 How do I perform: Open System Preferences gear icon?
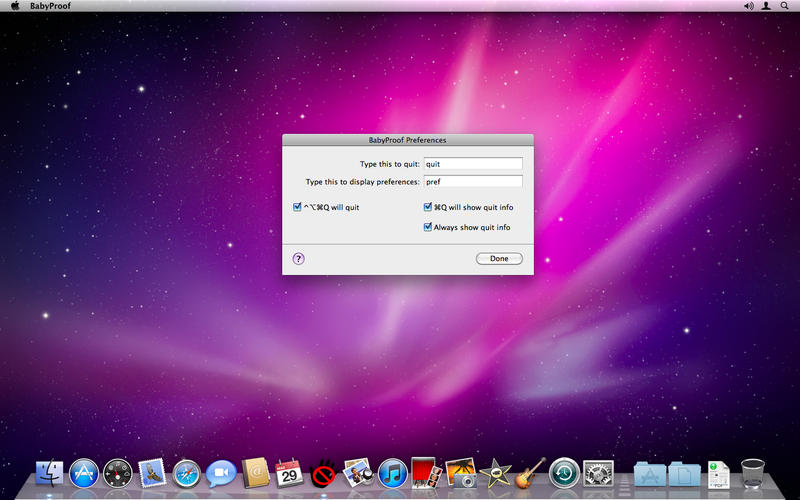point(598,473)
